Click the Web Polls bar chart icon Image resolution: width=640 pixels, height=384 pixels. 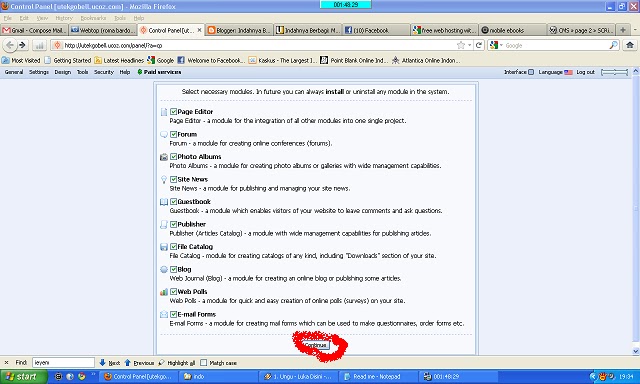point(164,292)
